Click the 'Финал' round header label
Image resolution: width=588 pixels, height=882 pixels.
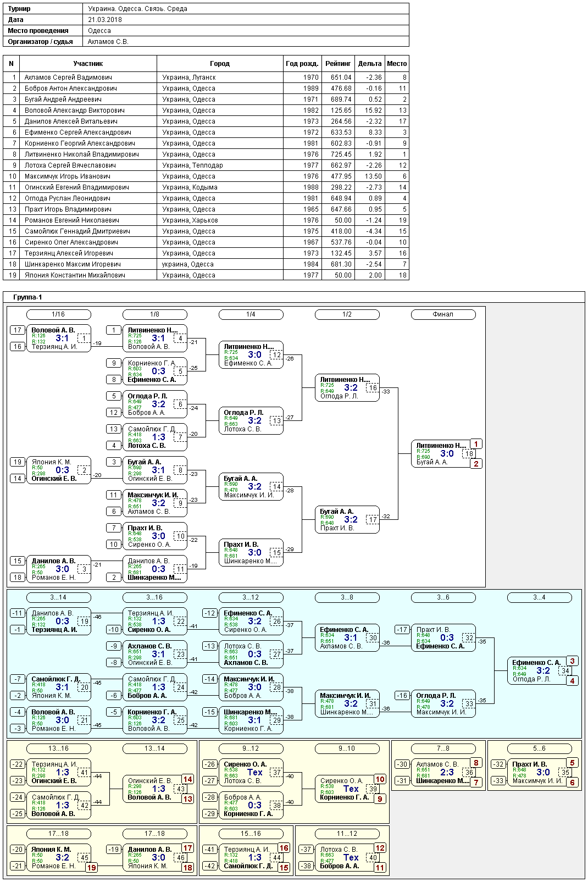coord(443,314)
